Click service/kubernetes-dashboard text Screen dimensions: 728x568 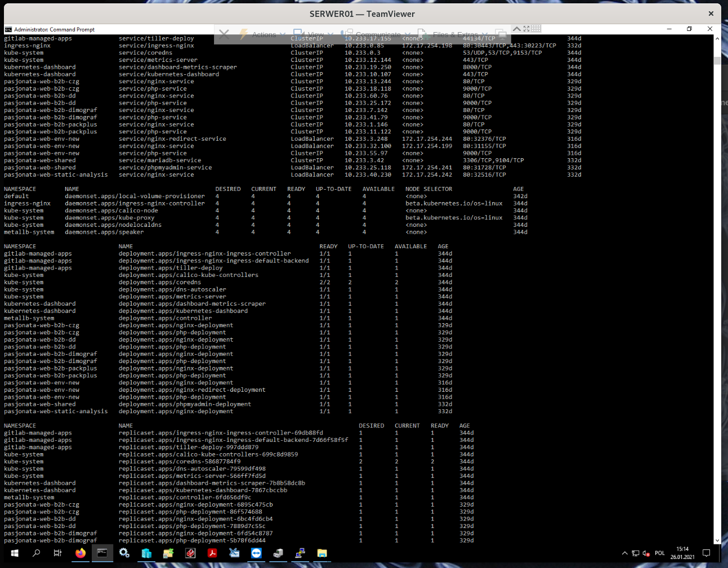(x=169, y=74)
